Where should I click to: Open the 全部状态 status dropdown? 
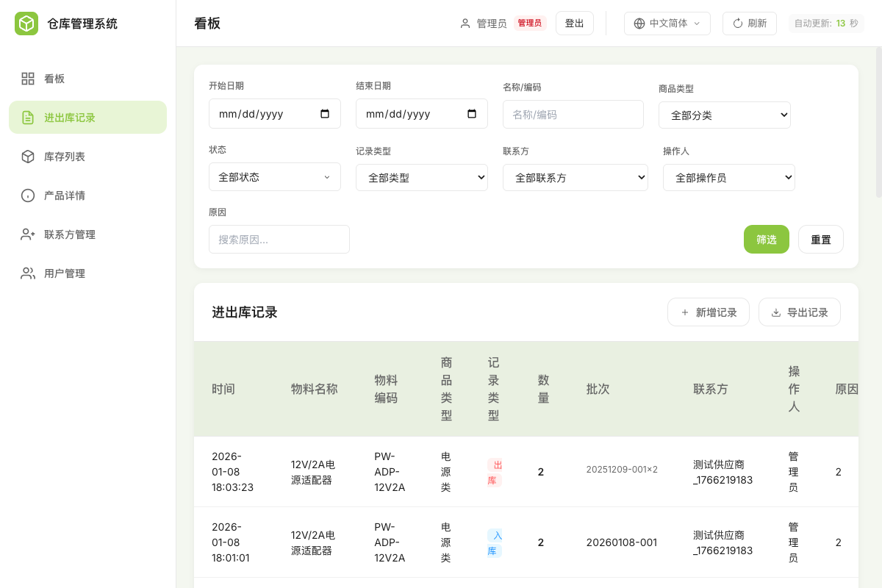[x=275, y=177]
